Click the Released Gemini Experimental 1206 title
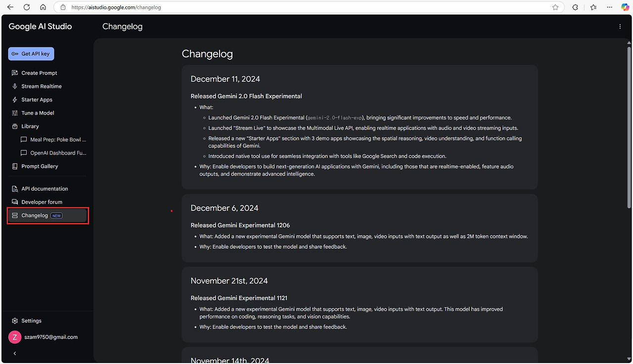Screen dimensions: 633x364 pyautogui.click(x=240, y=225)
